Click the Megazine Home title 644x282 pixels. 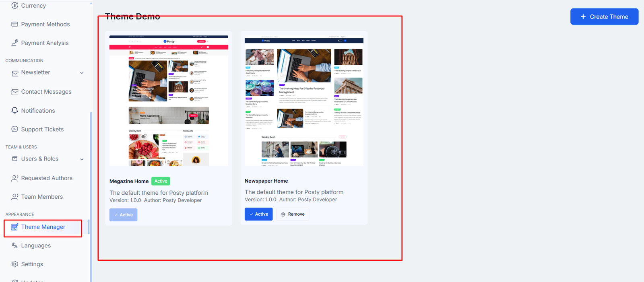(x=129, y=181)
